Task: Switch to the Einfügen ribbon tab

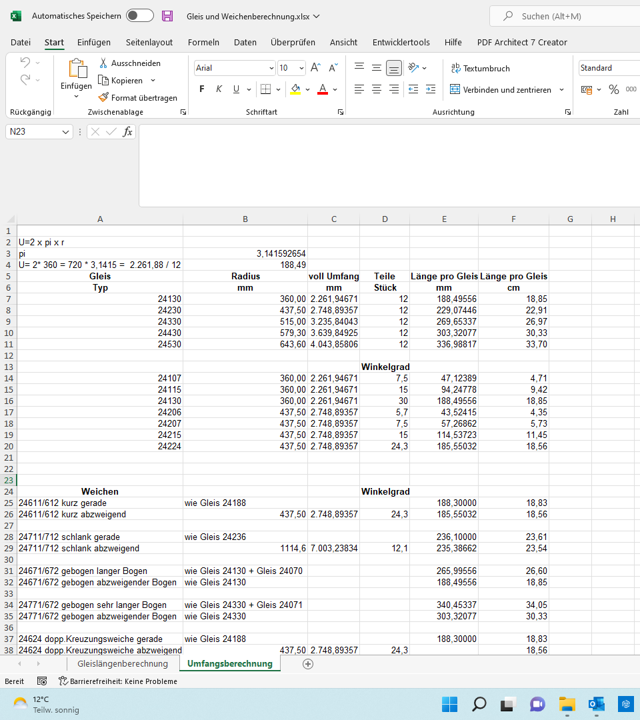Action: [94, 42]
